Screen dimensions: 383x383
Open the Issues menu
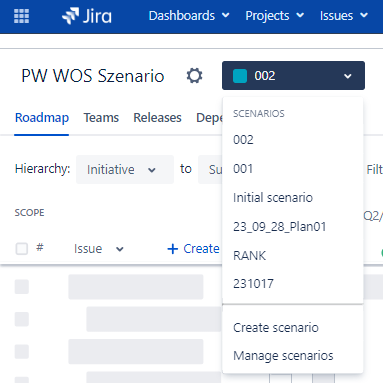[344, 16]
